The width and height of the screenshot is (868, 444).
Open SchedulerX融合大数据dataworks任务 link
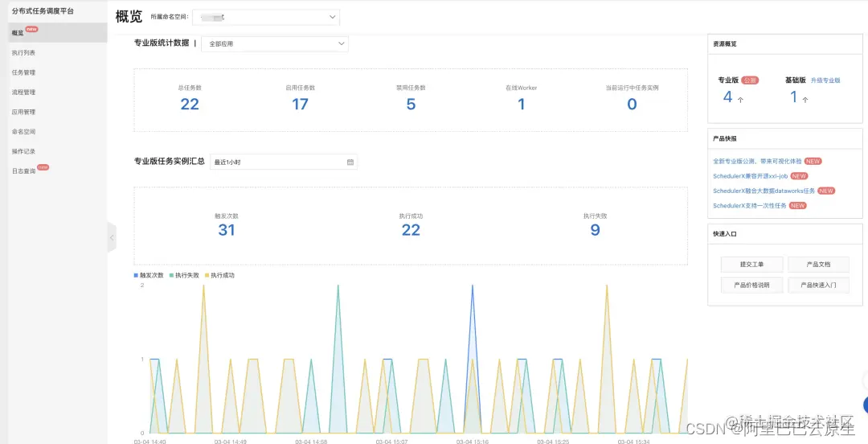tap(764, 191)
